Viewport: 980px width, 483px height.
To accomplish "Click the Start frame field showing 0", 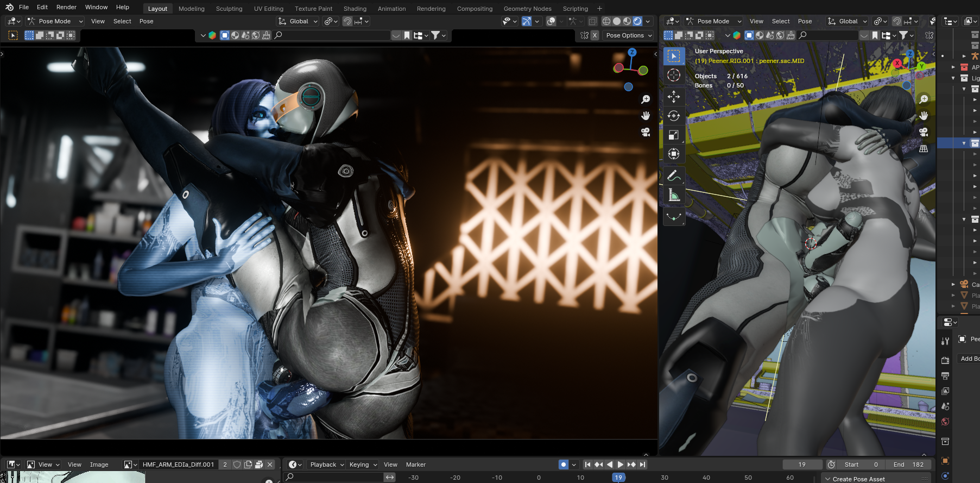I will click(861, 465).
